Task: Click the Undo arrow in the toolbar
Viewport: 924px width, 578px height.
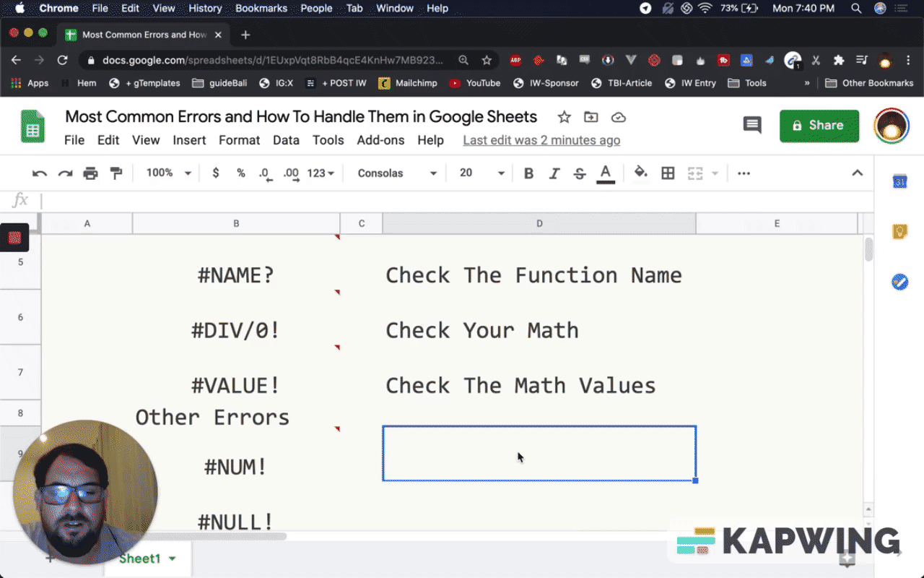Action: [x=40, y=173]
